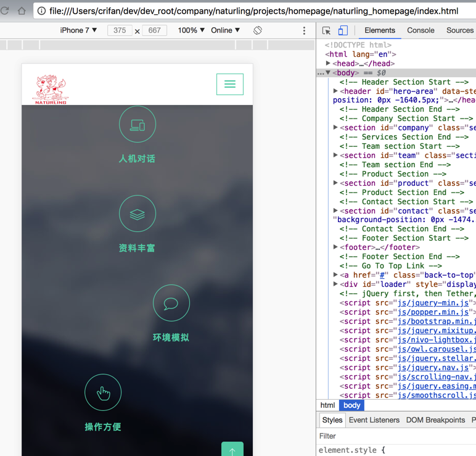Open the js/bootstrap.min script link
The height and width of the screenshot is (456, 476).
tap(437, 321)
